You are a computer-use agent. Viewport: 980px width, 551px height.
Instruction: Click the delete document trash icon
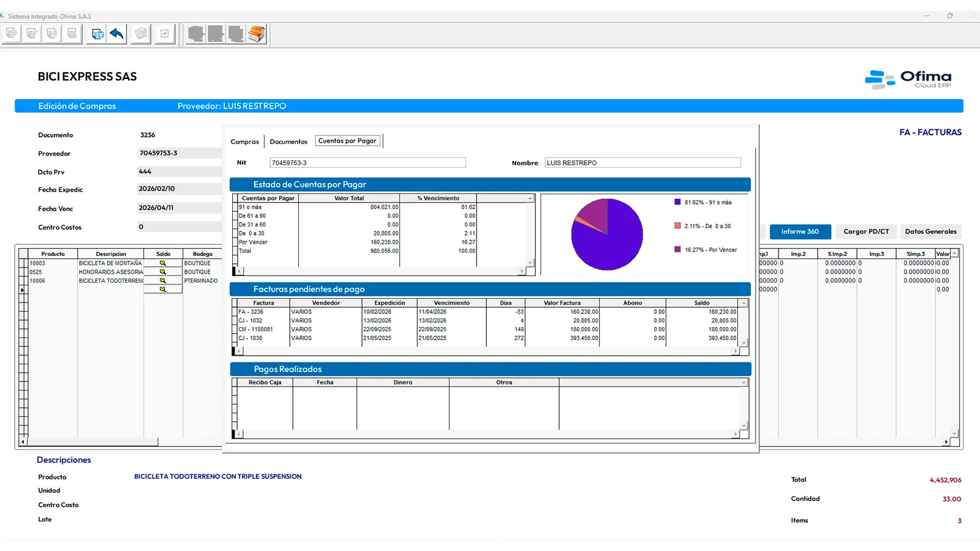pos(52,34)
